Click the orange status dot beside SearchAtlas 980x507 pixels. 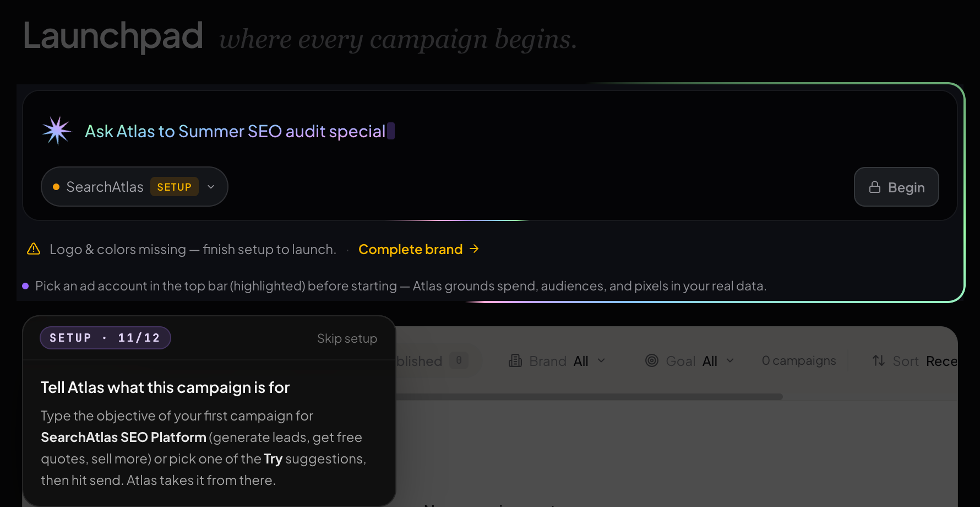[56, 187]
